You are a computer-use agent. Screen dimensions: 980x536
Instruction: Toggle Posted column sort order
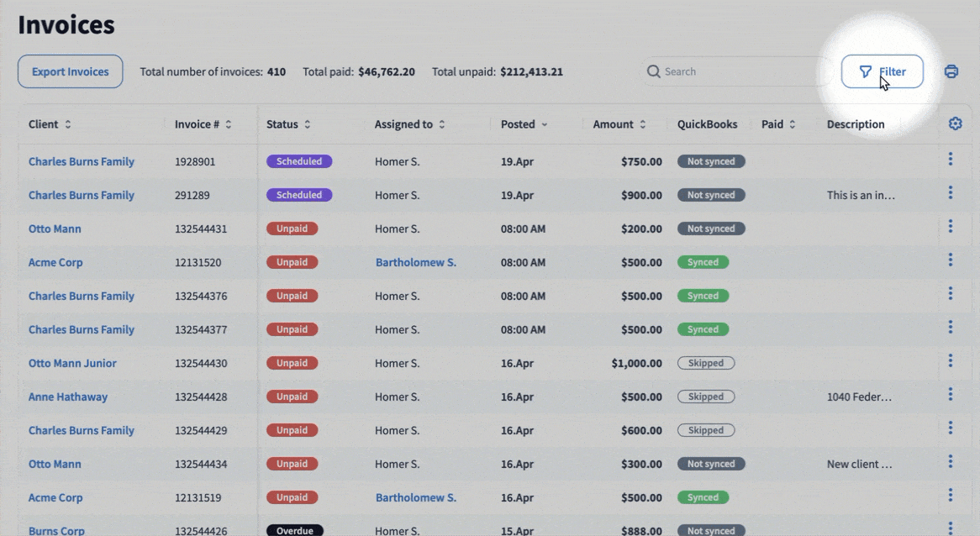tap(524, 124)
